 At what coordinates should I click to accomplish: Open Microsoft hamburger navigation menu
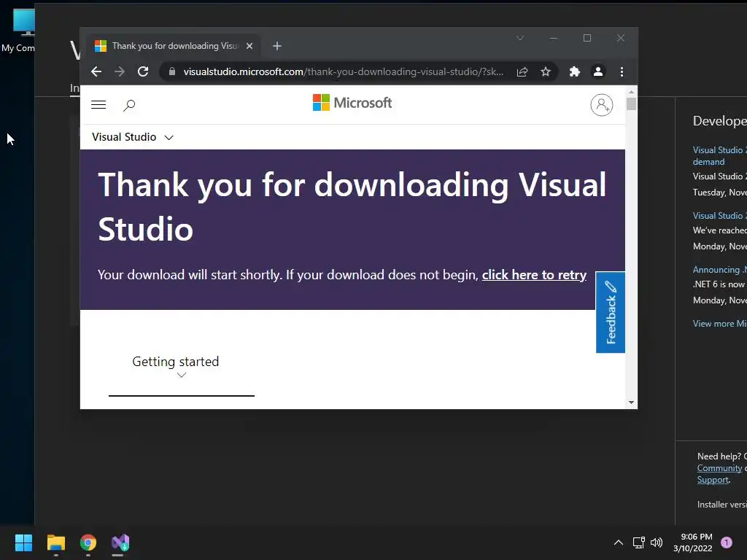(x=98, y=105)
